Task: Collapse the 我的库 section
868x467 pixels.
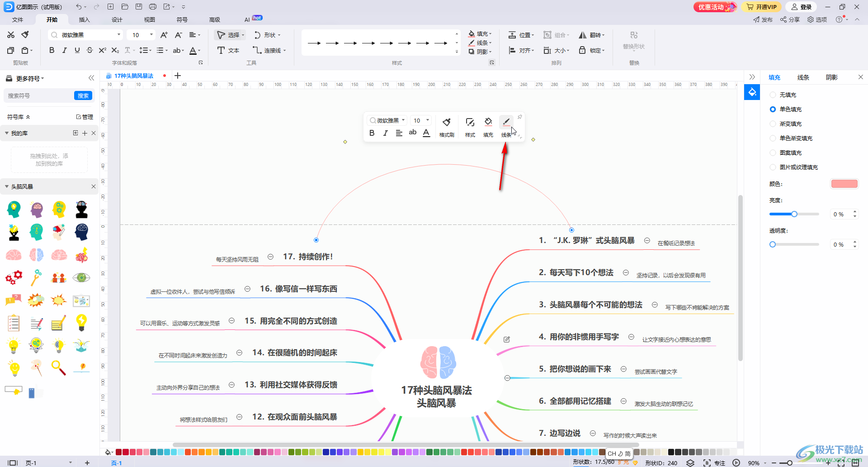Action: pyautogui.click(x=7, y=133)
